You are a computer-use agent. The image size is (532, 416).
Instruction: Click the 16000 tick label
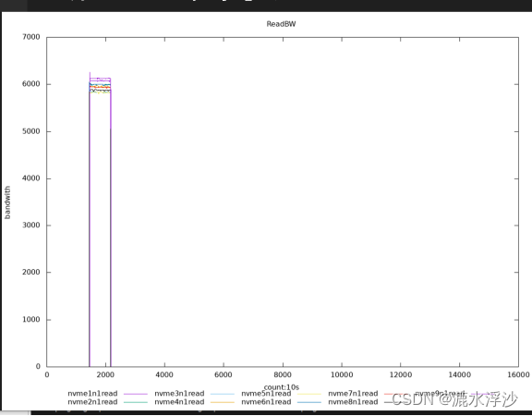pos(518,374)
